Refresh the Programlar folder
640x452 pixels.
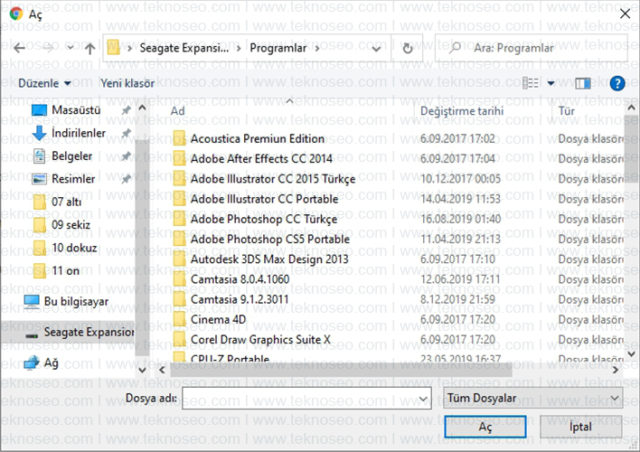[407, 49]
